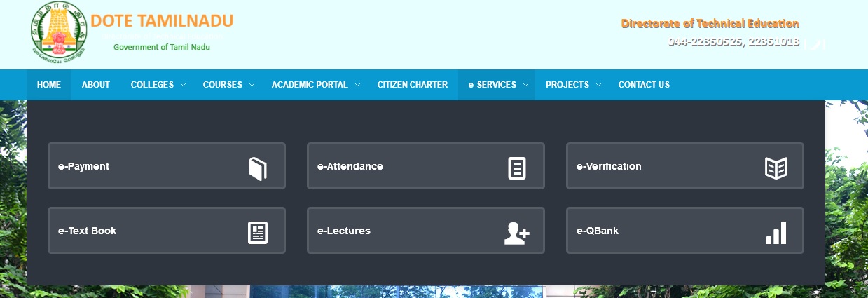Click the Government of Tamil Nadu subtitle
The width and height of the screenshot is (868, 298).
[x=162, y=47]
